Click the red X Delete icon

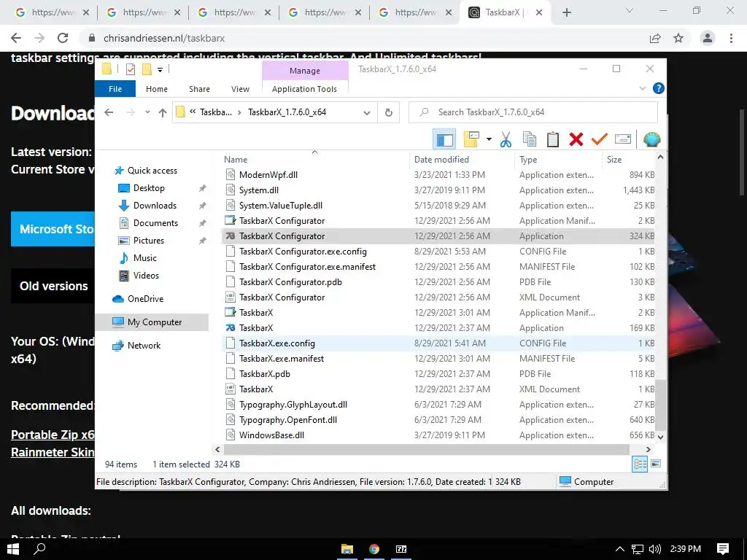click(x=576, y=139)
